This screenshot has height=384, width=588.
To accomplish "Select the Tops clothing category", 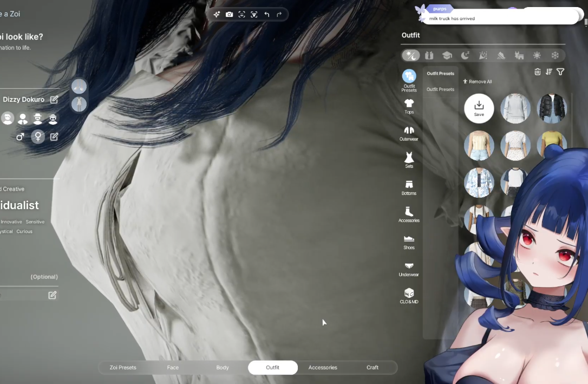I will [x=409, y=106].
